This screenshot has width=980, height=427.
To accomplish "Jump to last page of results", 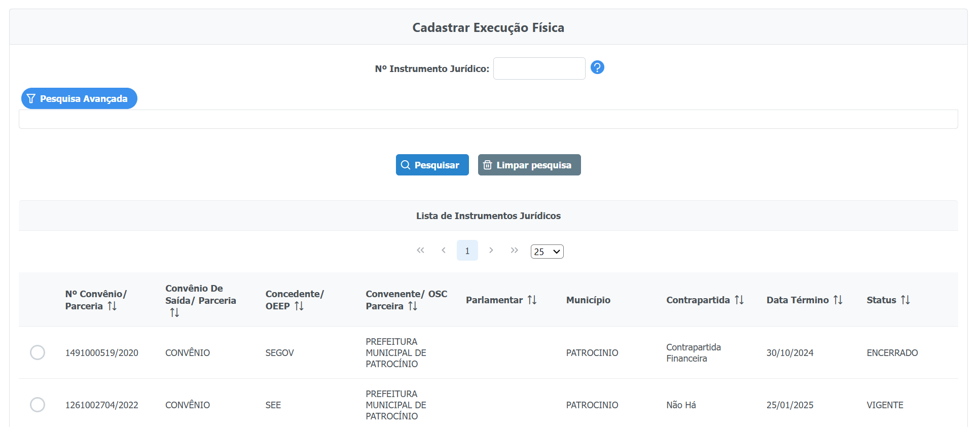I will pyautogui.click(x=514, y=251).
